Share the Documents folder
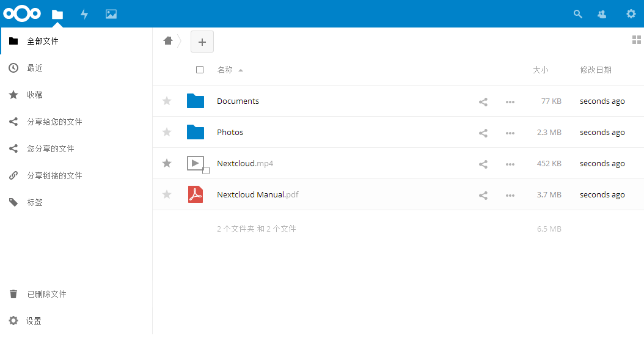 [x=483, y=102]
